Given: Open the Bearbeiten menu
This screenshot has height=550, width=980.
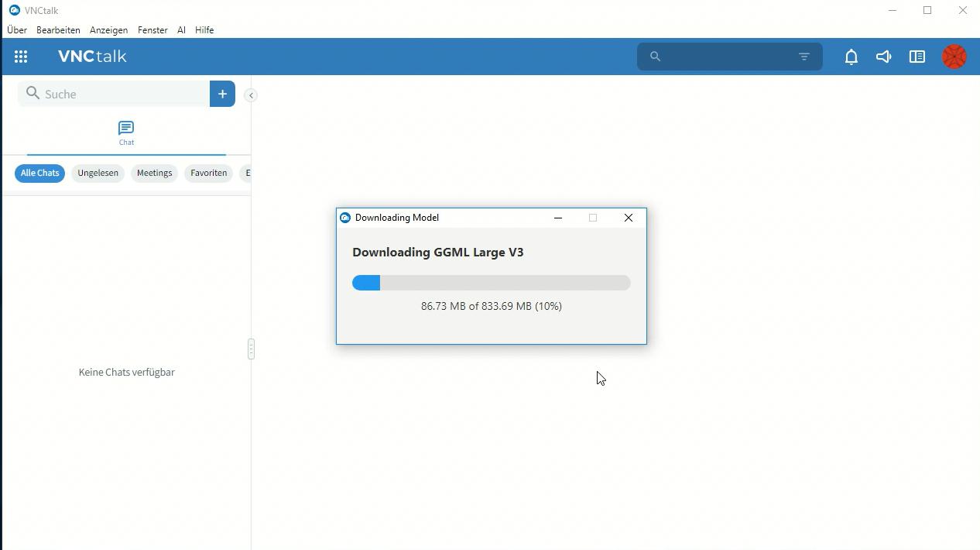Looking at the screenshot, I should coord(58,30).
